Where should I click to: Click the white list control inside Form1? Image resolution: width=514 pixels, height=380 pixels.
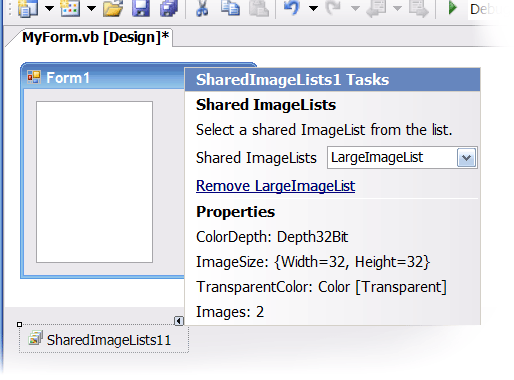[94, 182]
